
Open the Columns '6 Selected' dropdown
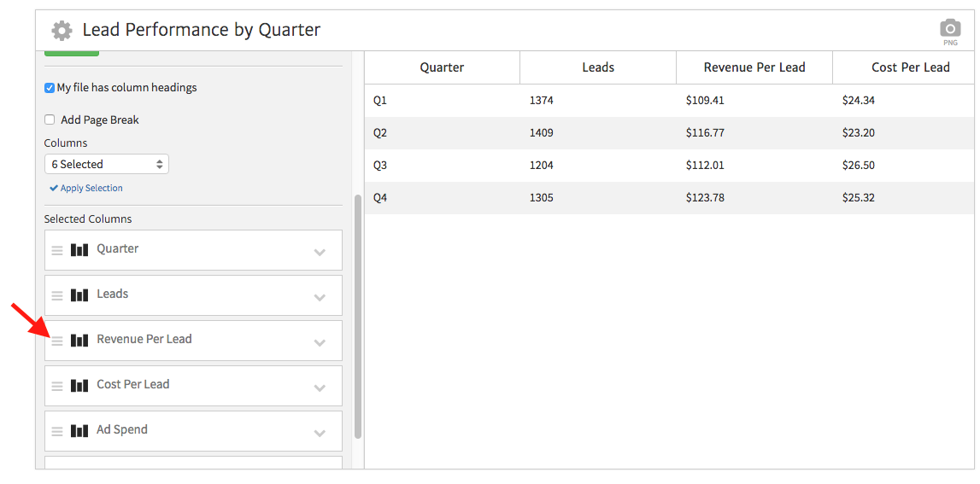tap(107, 164)
